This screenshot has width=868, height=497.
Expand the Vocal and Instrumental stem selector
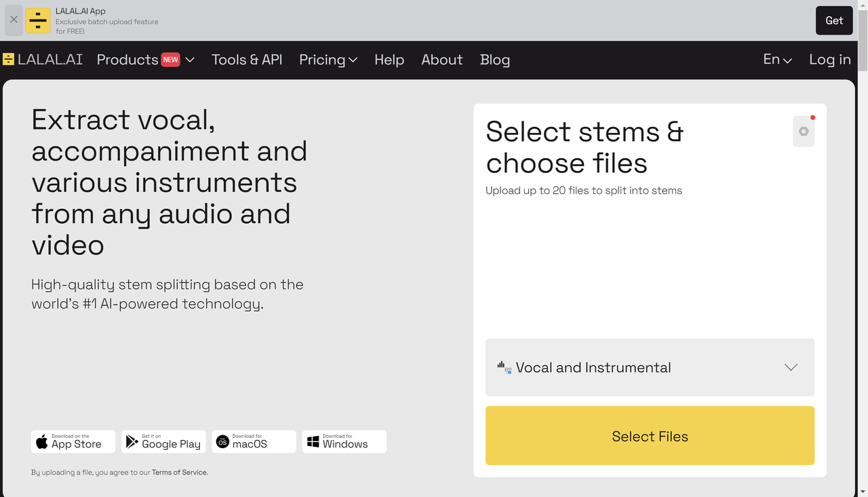click(791, 367)
